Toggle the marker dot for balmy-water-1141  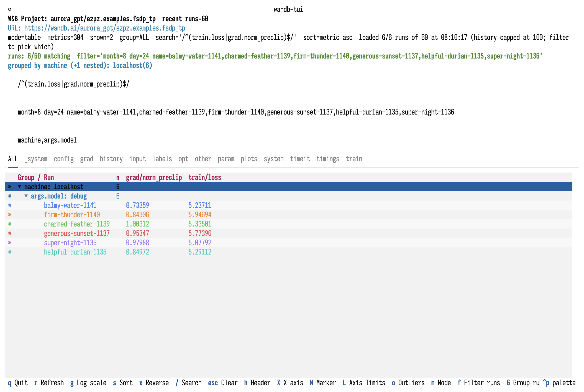[10, 205]
